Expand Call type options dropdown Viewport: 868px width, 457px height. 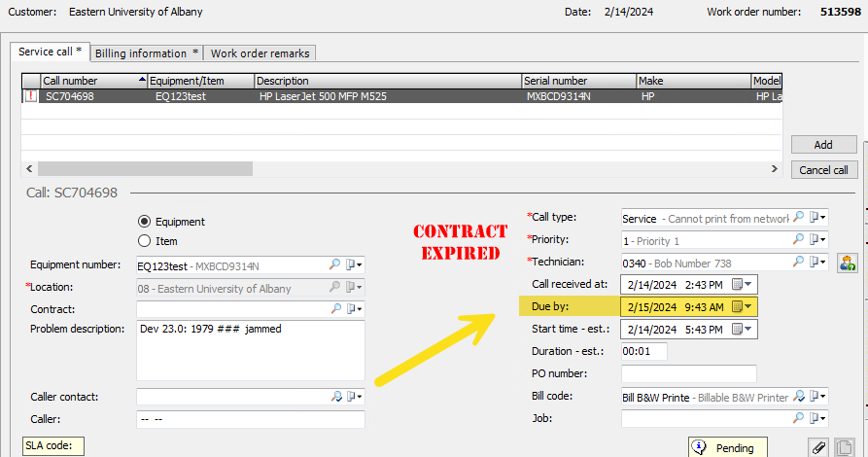[817, 217]
